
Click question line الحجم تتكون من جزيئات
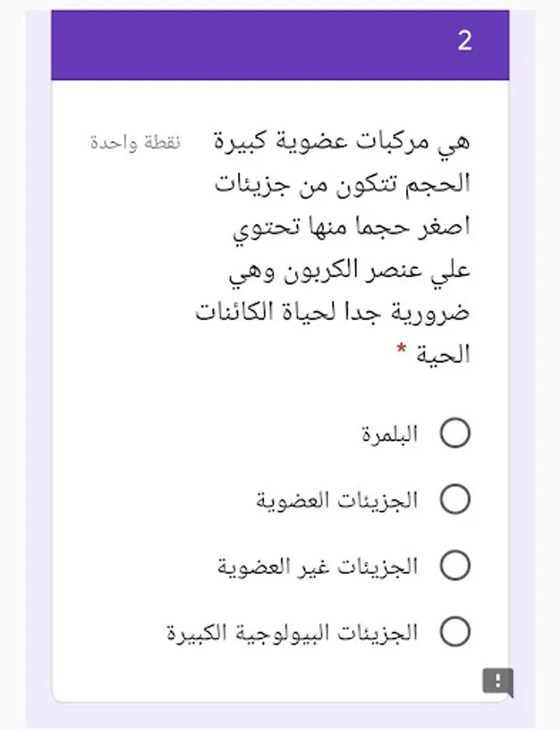point(342,184)
